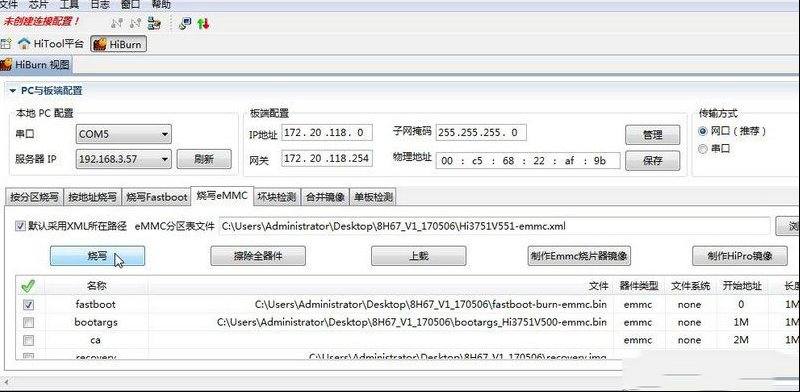The width and height of the screenshot is (800, 392).
Task: Click the monitor terminal toolbar icon
Action: pos(185,23)
